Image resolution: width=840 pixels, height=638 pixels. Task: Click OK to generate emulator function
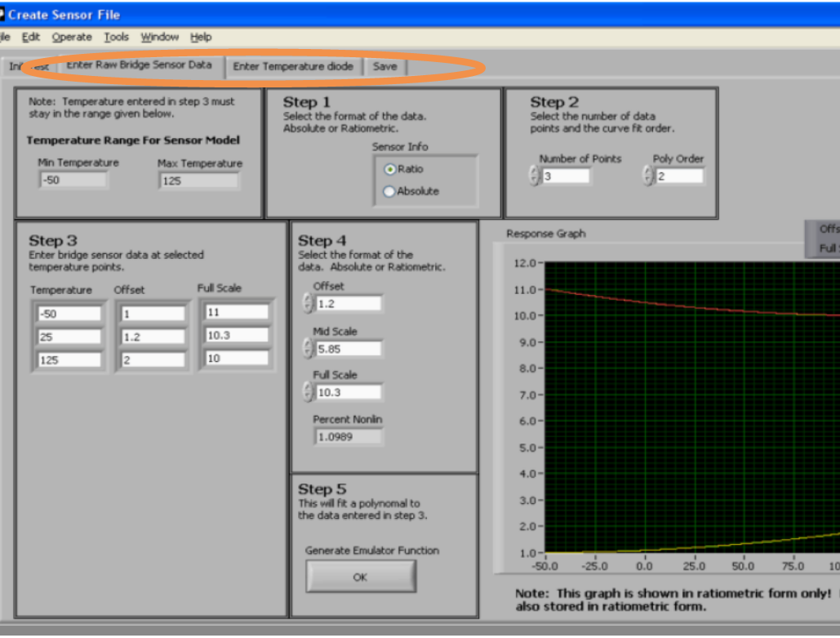click(361, 577)
